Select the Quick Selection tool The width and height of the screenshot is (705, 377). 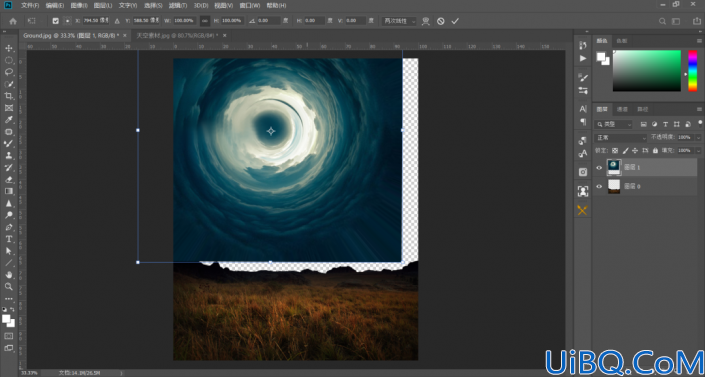[x=9, y=84]
